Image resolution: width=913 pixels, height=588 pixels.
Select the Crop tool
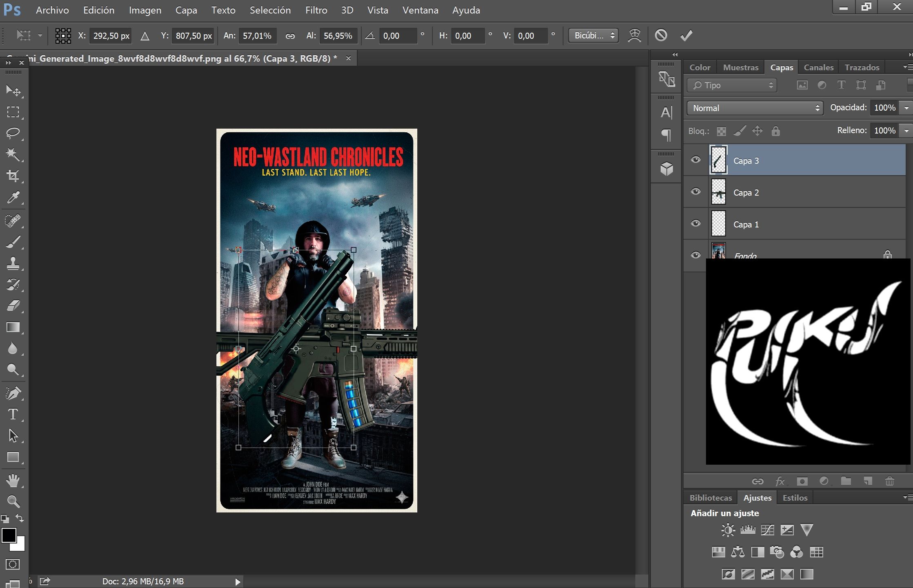13,176
